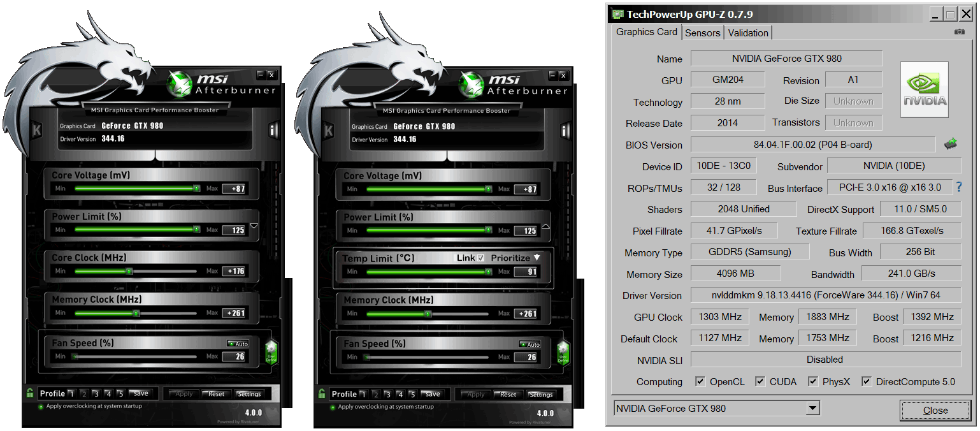Uncheck the OpenCL computing checkbox

[700, 381]
